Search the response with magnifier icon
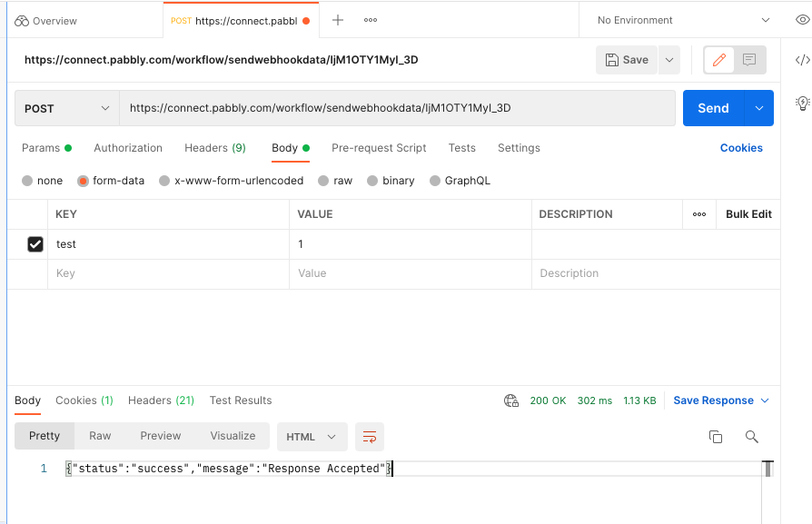This screenshot has height=524, width=812. click(751, 437)
